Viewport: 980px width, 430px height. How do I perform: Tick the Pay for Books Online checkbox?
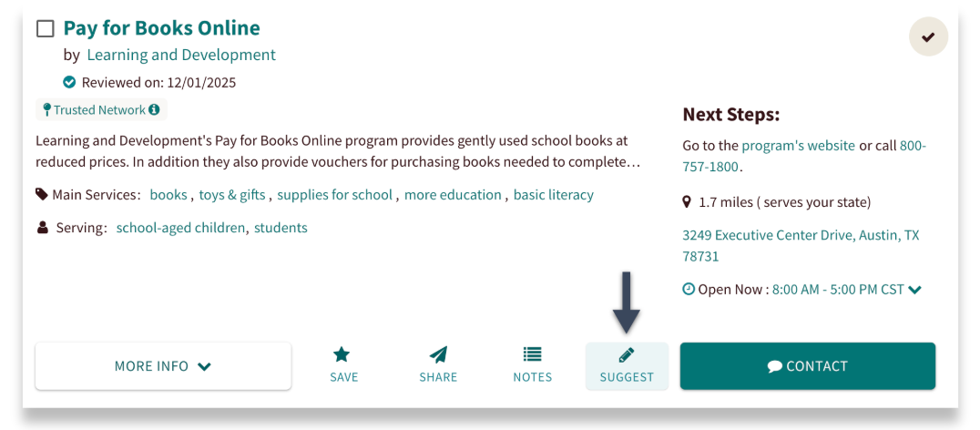46,29
